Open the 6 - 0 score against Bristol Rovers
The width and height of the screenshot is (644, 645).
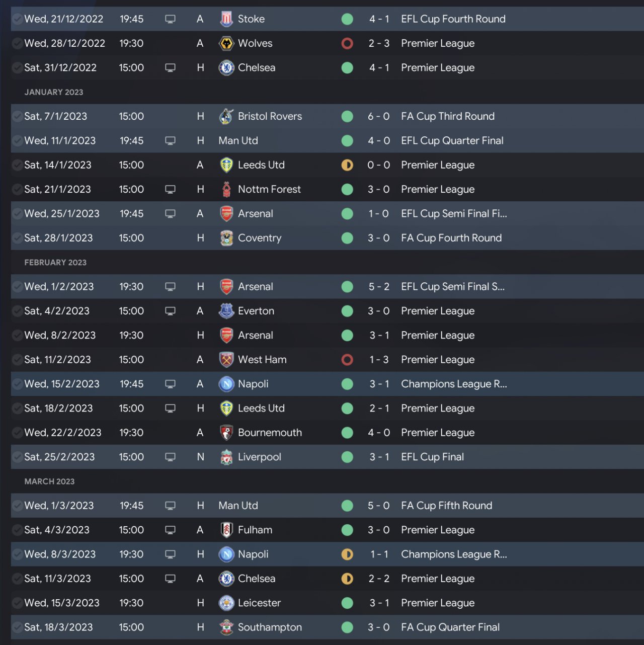(378, 116)
